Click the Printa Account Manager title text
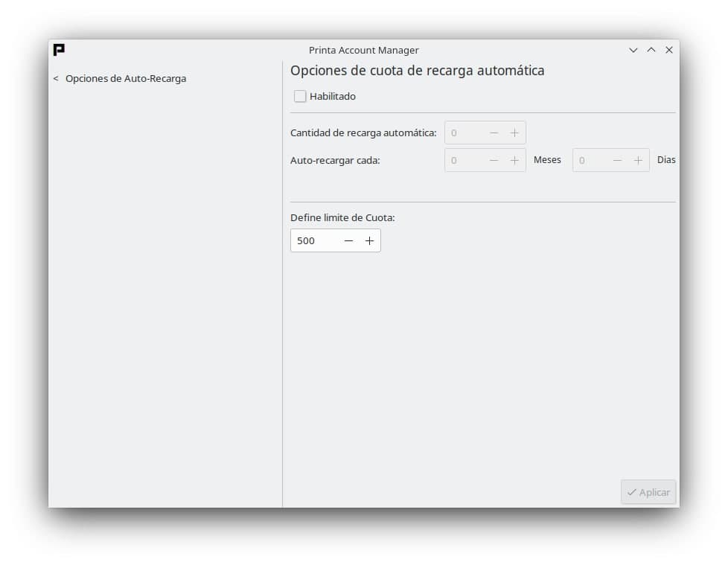This screenshot has height=565, width=728. 363,50
